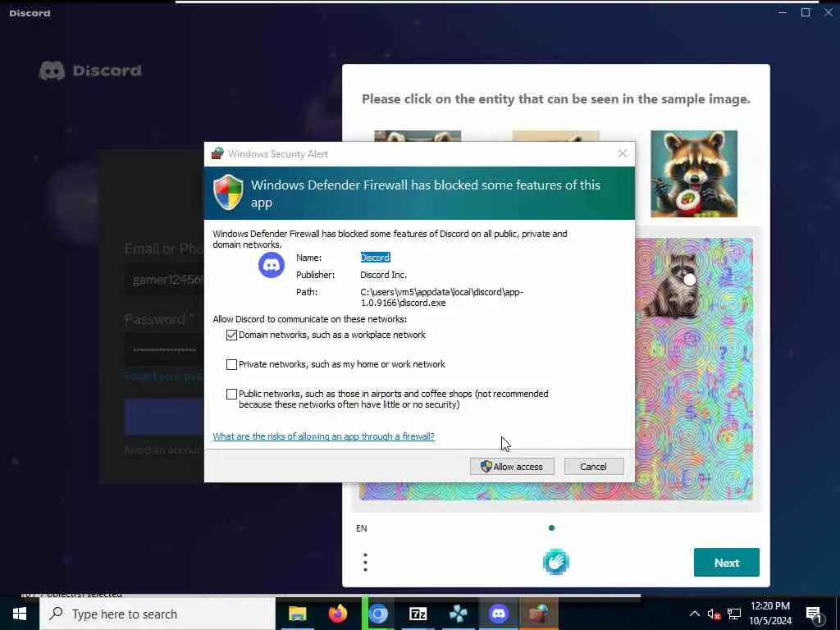Click the Discord app icon in the alert

272,265
